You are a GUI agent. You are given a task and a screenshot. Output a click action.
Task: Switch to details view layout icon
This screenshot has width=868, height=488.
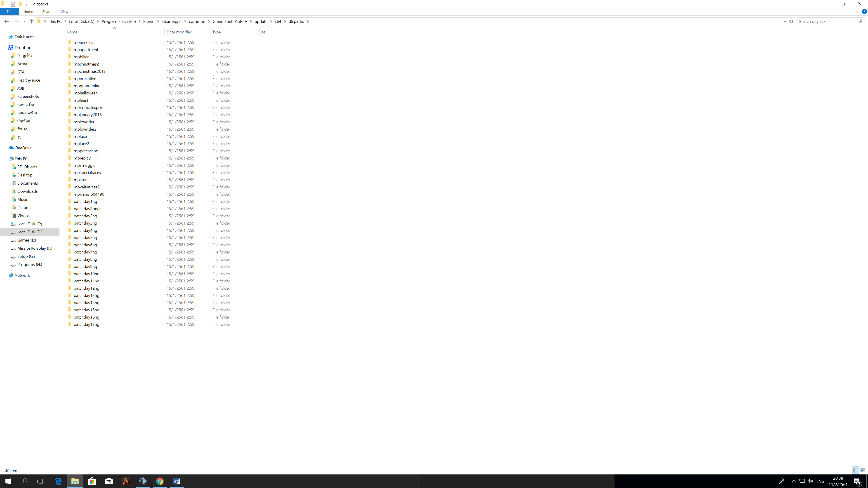coord(856,470)
